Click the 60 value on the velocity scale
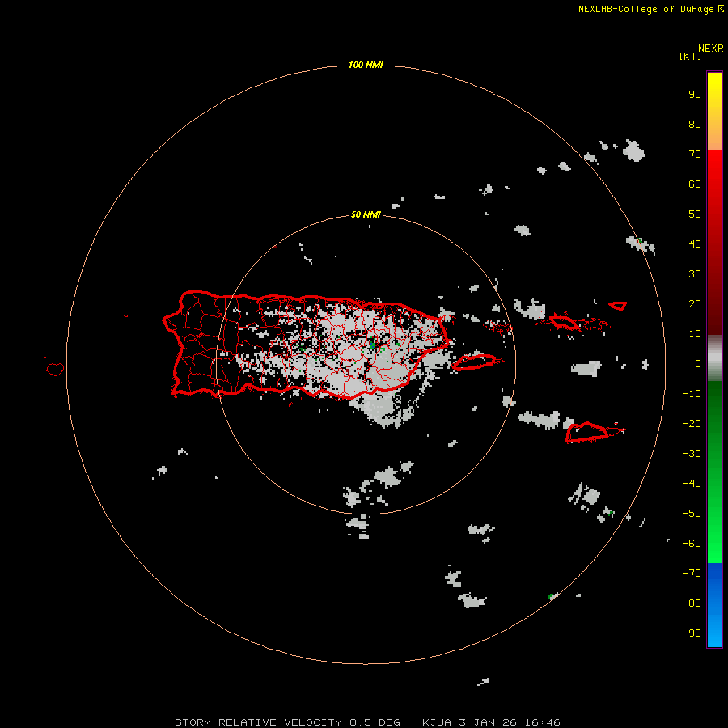This screenshot has width=728, height=728. (x=695, y=184)
